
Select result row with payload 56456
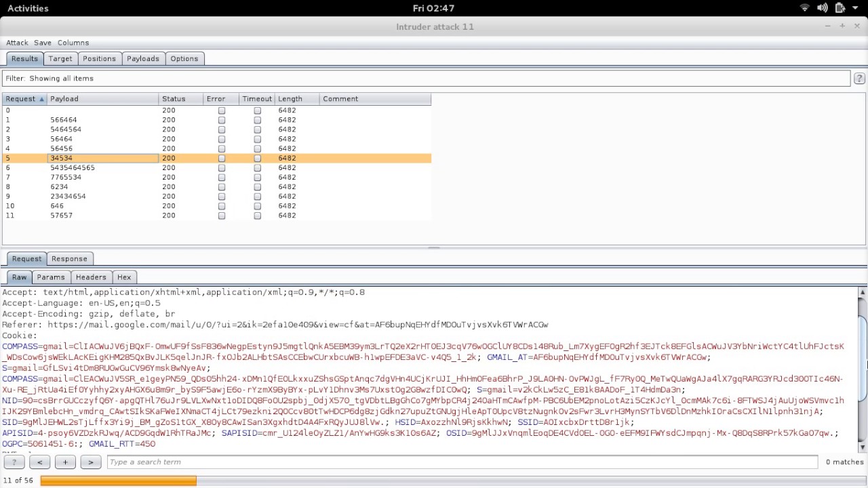(216, 148)
